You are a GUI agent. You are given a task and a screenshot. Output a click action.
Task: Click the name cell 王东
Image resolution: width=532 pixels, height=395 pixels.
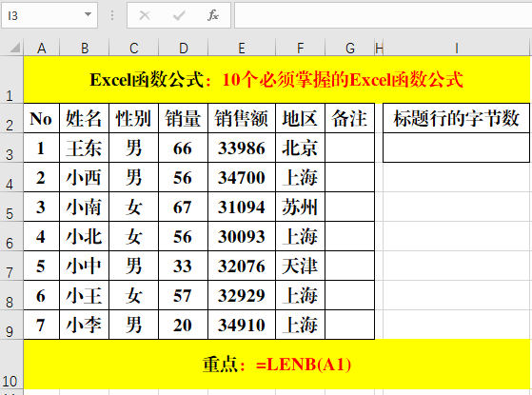pos(84,148)
